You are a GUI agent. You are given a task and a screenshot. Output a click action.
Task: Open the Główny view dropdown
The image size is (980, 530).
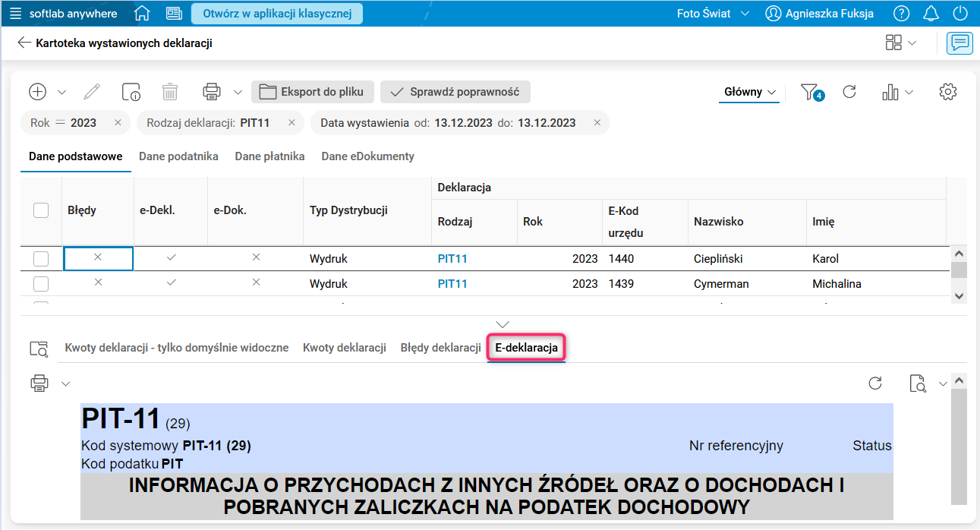coord(749,91)
